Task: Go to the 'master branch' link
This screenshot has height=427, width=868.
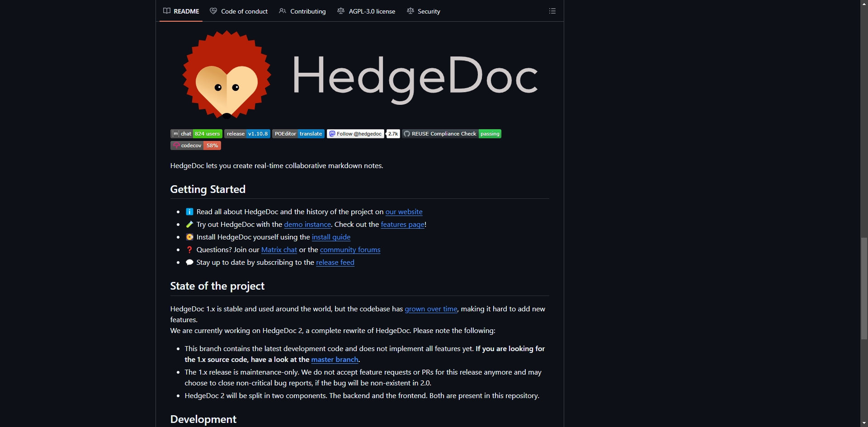Action: point(335,360)
